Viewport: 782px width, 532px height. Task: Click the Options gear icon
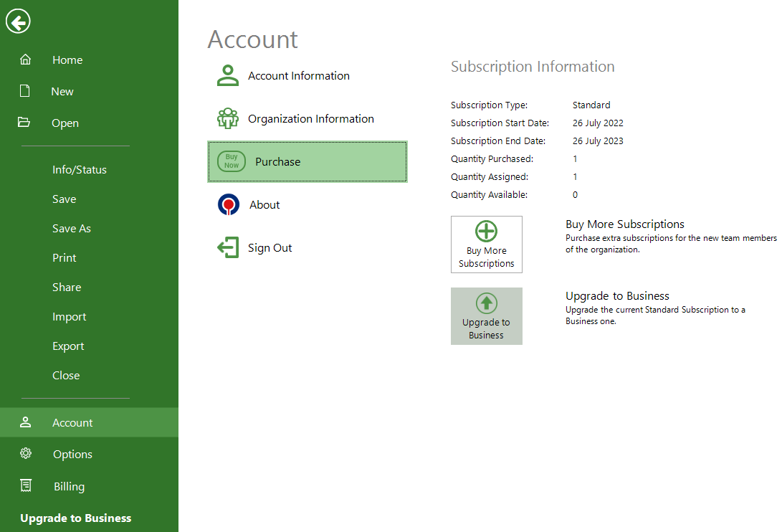pyautogui.click(x=25, y=453)
